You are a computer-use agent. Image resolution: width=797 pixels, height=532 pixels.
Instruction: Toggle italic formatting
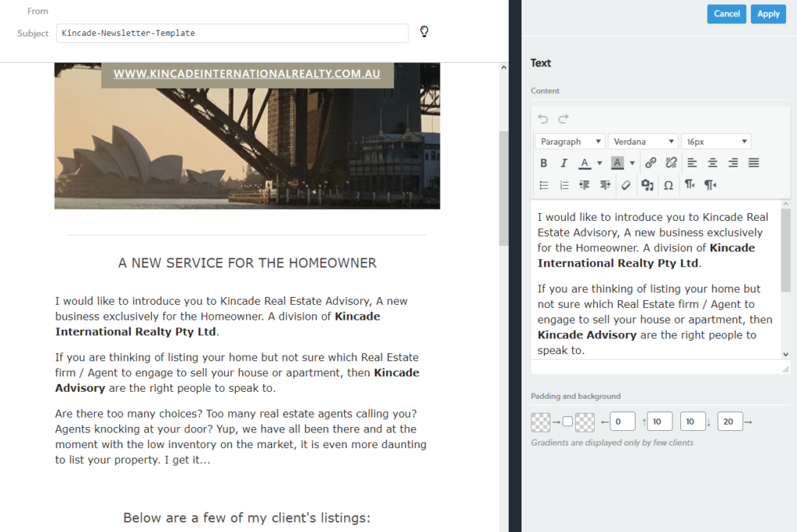(564, 163)
